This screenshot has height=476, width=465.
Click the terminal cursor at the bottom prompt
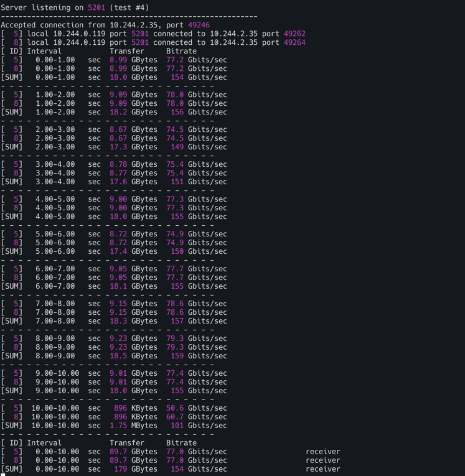[2, 475]
